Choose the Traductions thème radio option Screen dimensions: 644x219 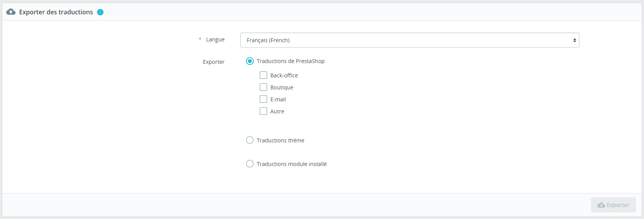(x=250, y=140)
